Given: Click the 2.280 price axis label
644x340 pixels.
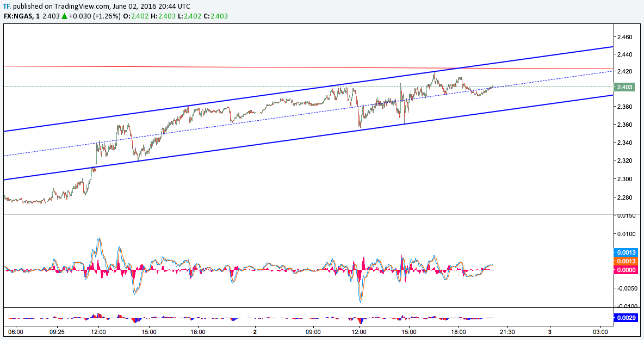Looking at the screenshot, I should point(625,197).
